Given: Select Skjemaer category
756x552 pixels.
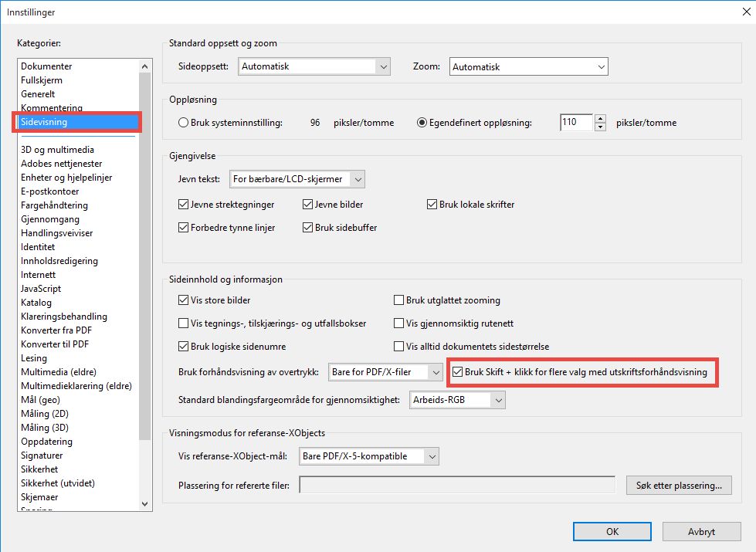Looking at the screenshot, I should (x=39, y=497).
